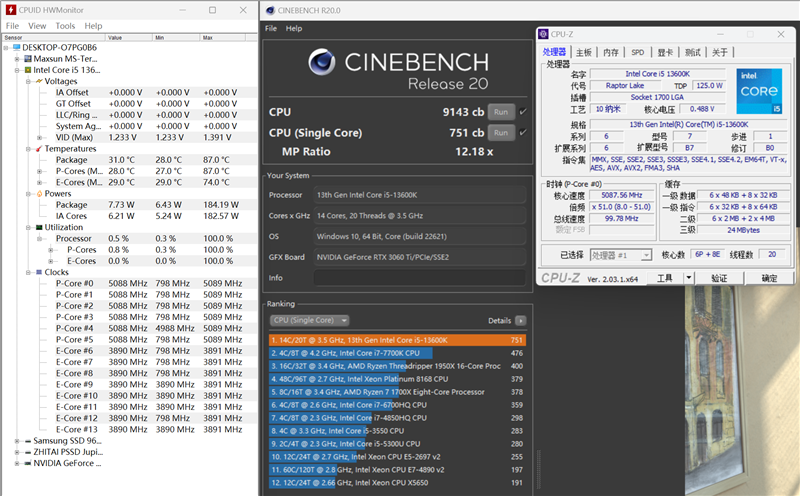This screenshot has width=800, height=496.
Task: Click the GPU icon beside NVIDIA GeForce
Action: click(x=28, y=463)
